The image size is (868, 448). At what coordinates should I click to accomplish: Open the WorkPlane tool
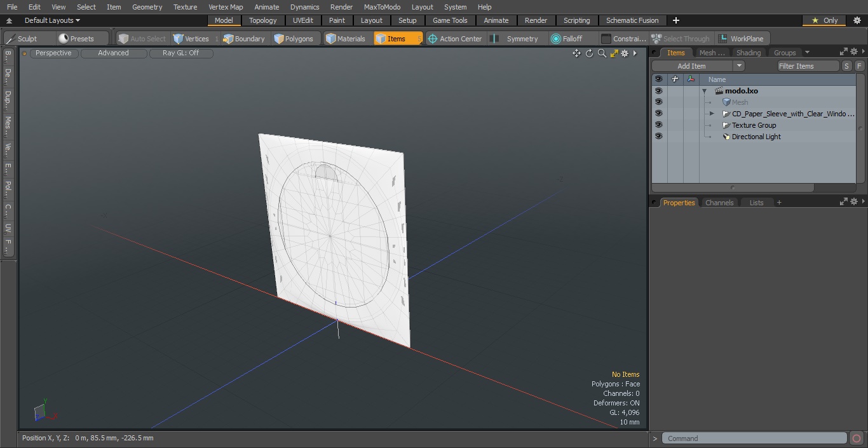pyautogui.click(x=741, y=39)
